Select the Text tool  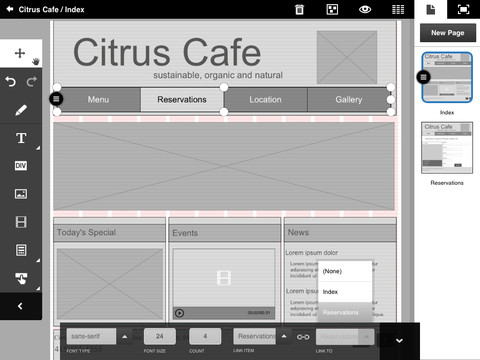(x=21, y=138)
